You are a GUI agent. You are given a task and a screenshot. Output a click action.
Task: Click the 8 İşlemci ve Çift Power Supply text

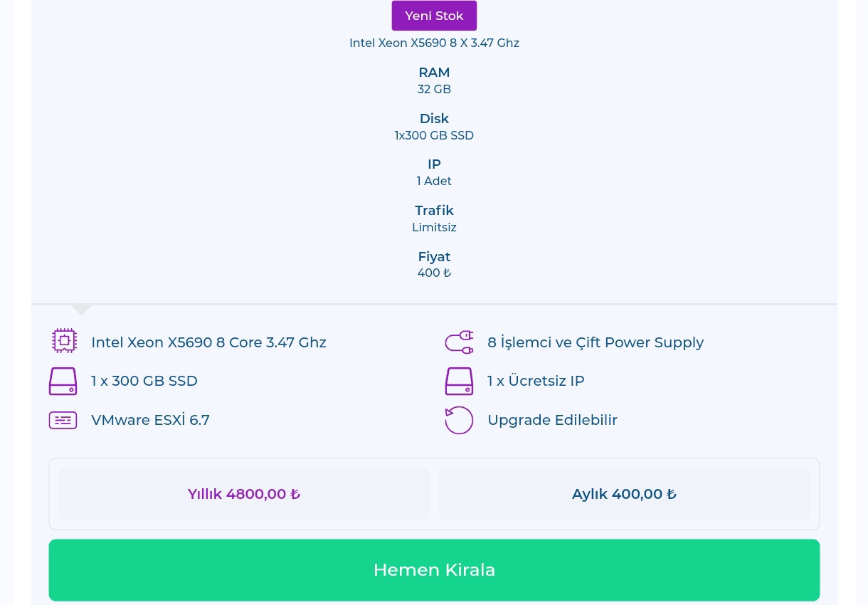(596, 342)
